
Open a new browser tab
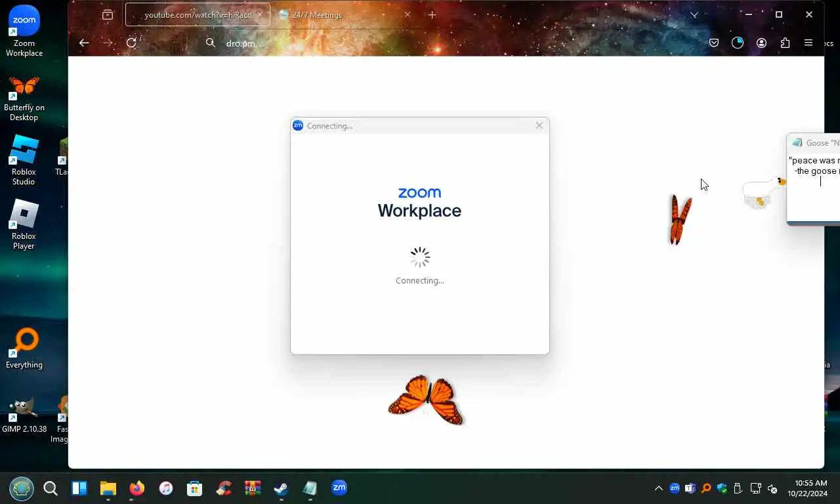432,14
